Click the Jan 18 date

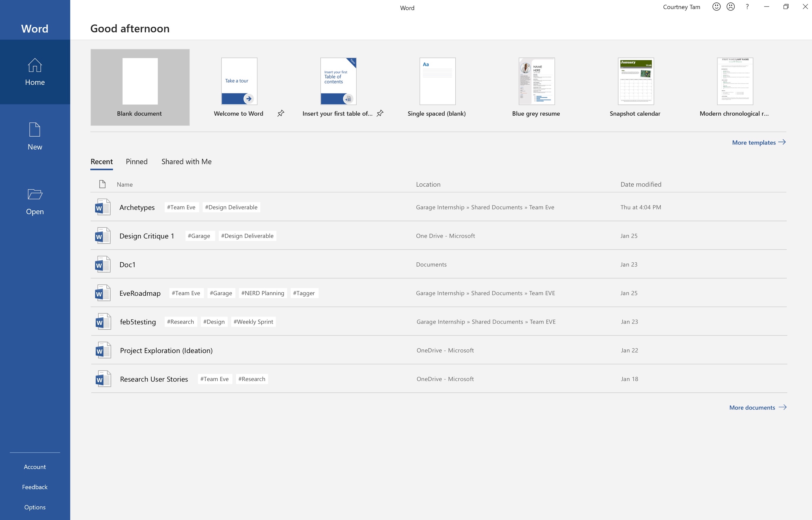(629, 379)
